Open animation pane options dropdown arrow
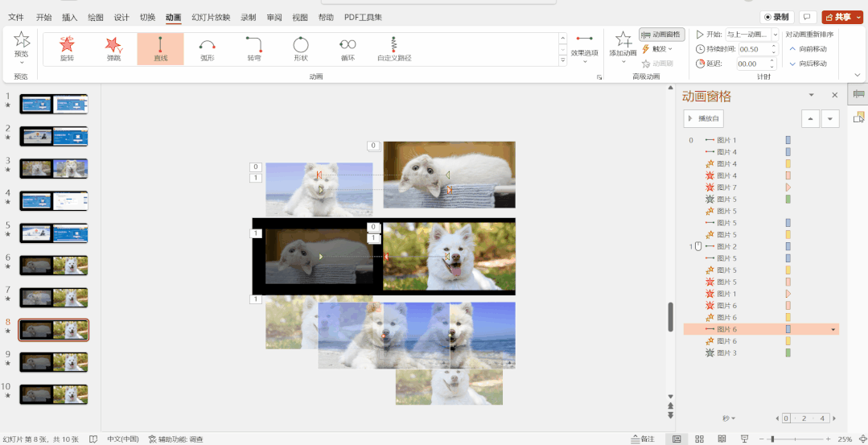This screenshot has width=868, height=445. (812, 95)
